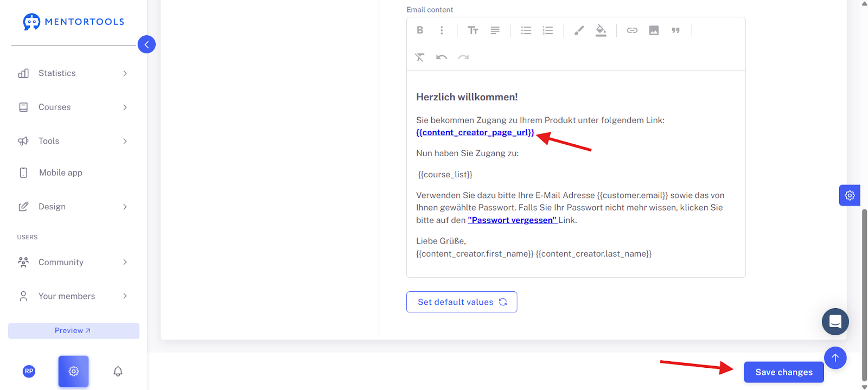
Task: Open the chat support bubble
Action: point(835,322)
